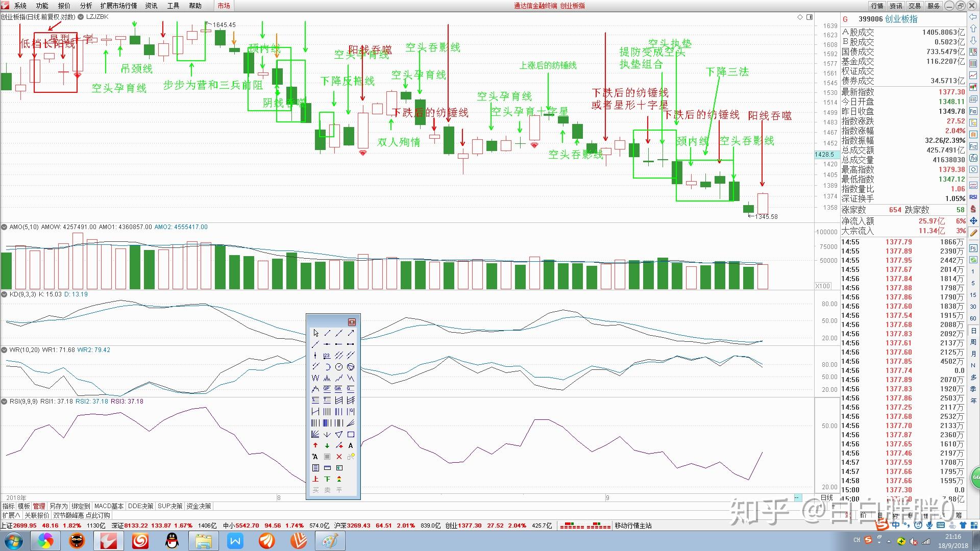The height and width of the screenshot is (551, 980).
Task: Click the 关联报价 tab
Action: pos(37,515)
